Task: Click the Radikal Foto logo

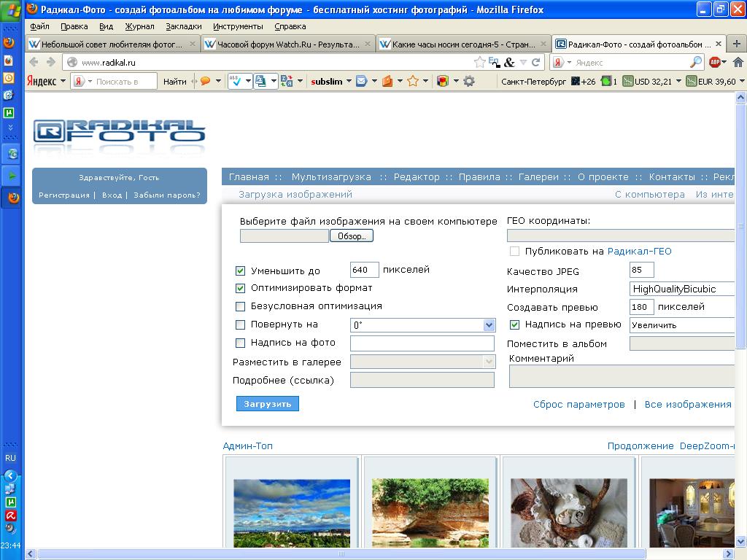Action: coord(120,132)
